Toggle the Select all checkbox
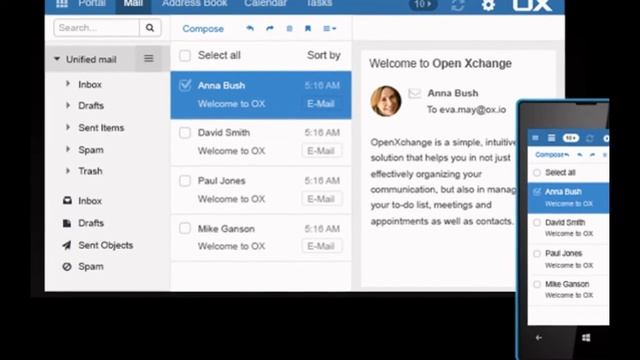 point(185,56)
